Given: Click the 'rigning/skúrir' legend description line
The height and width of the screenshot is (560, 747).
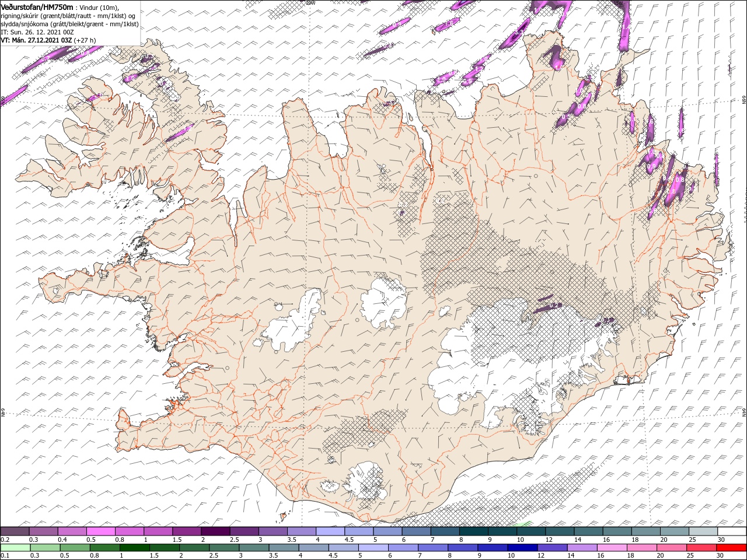Looking at the screenshot, I should [69, 16].
